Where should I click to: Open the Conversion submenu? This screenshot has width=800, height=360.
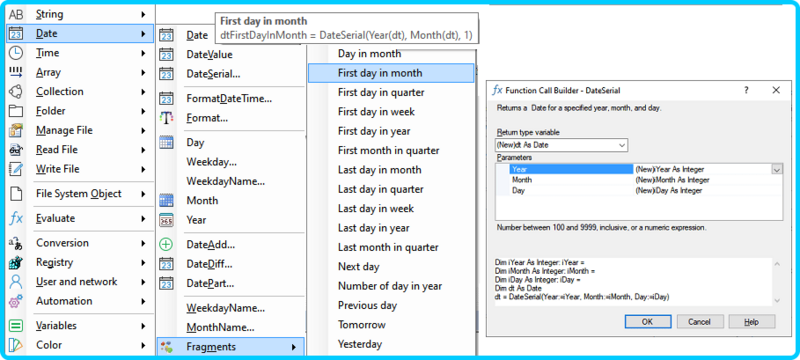point(80,243)
